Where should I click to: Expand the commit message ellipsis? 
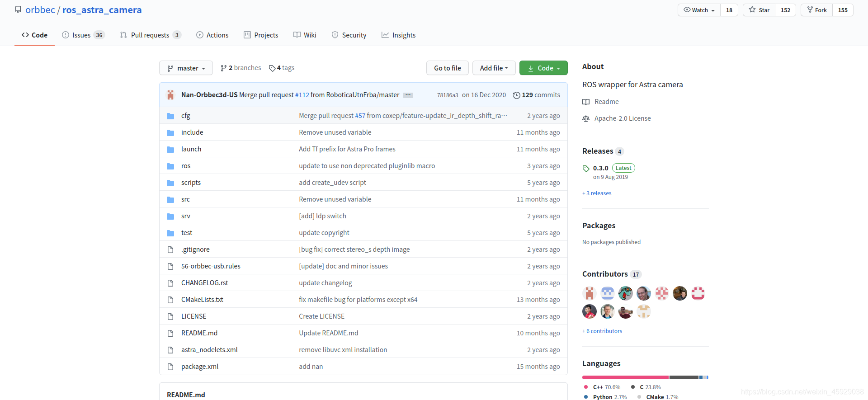click(408, 95)
